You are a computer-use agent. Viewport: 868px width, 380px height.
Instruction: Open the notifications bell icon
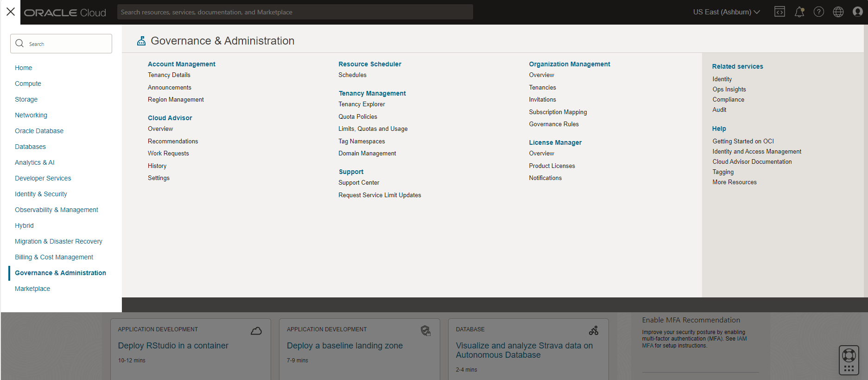pos(799,12)
